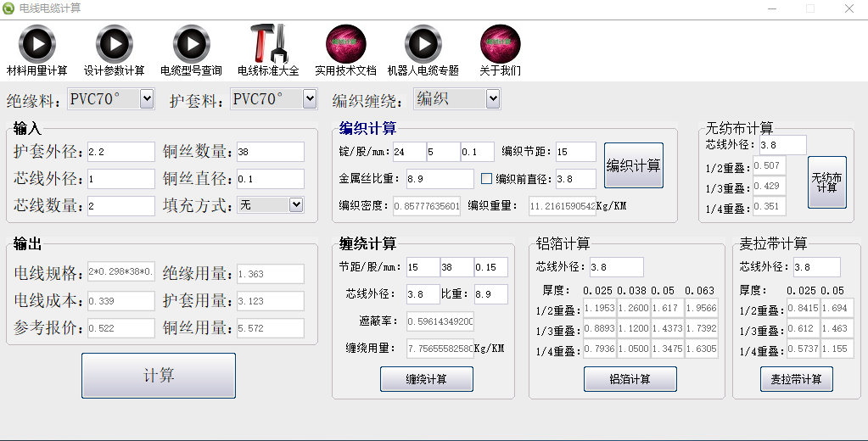The height and width of the screenshot is (441, 868).
Task: Open 实用技术文档 icon
Action: tap(345, 44)
